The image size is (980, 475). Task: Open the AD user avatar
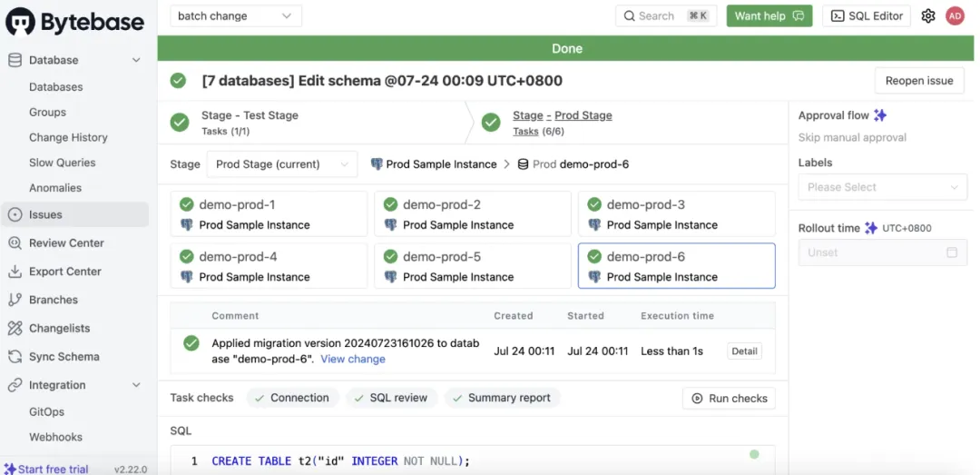click(955, 15)
